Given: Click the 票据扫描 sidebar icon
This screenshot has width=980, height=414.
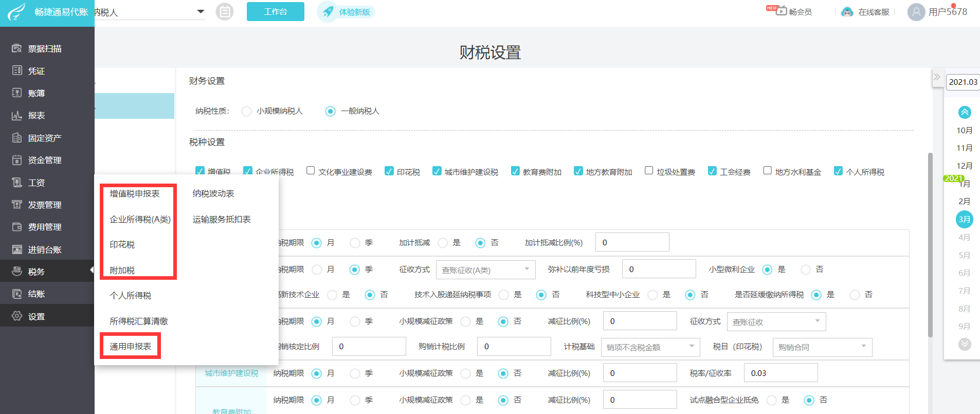Looking at the screenshot, I should point(17,48).
